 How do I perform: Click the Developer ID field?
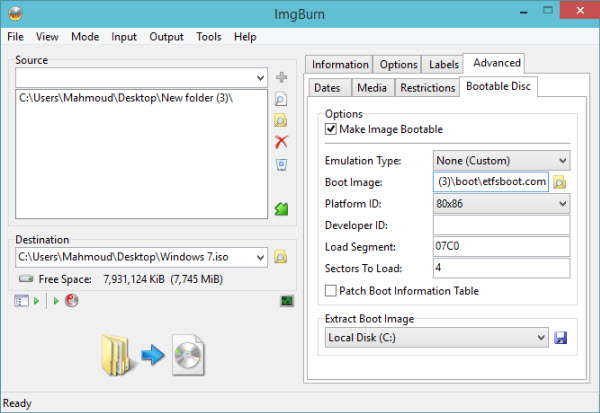pyautogui.click(x=501, y=225)
